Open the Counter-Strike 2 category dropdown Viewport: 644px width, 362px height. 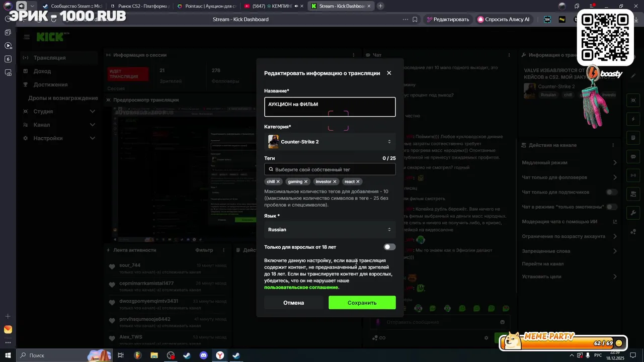point(330,142)
